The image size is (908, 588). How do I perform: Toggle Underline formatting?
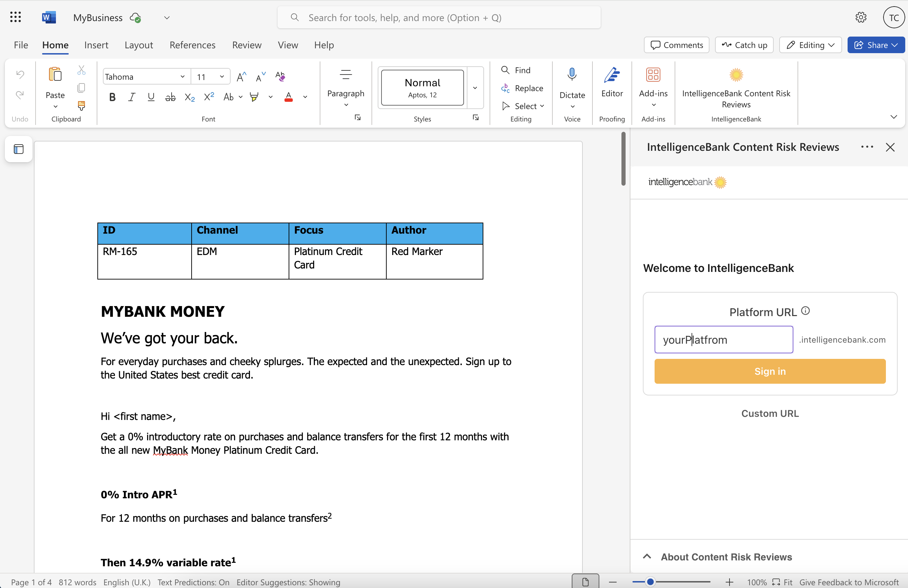(151, 97)
